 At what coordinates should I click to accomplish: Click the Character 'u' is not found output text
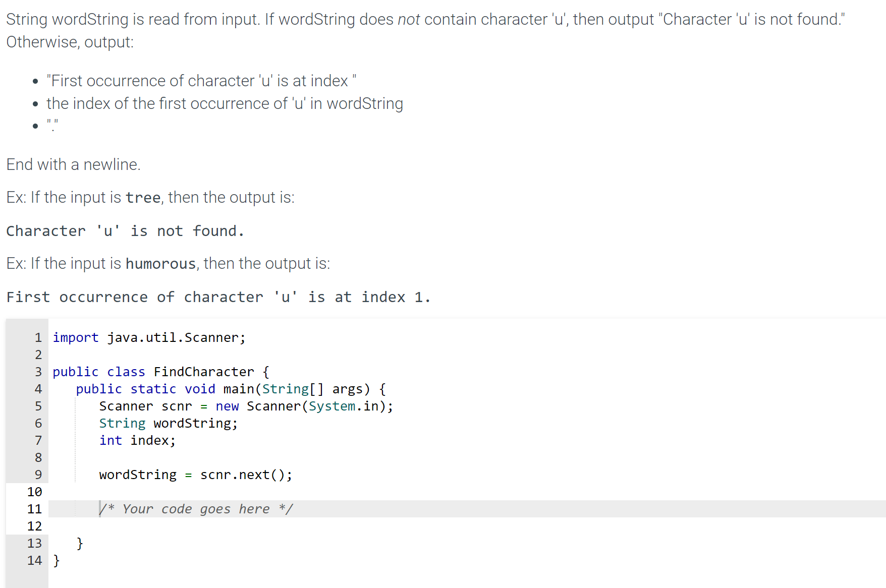(125, 230)
